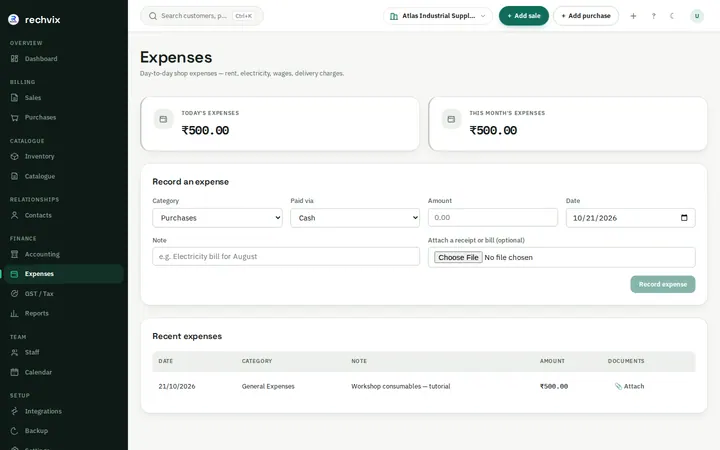This screenshot has width=720, height=450.
Task: Click Workshop consumables — tutorial note
Action: (400, 387)
